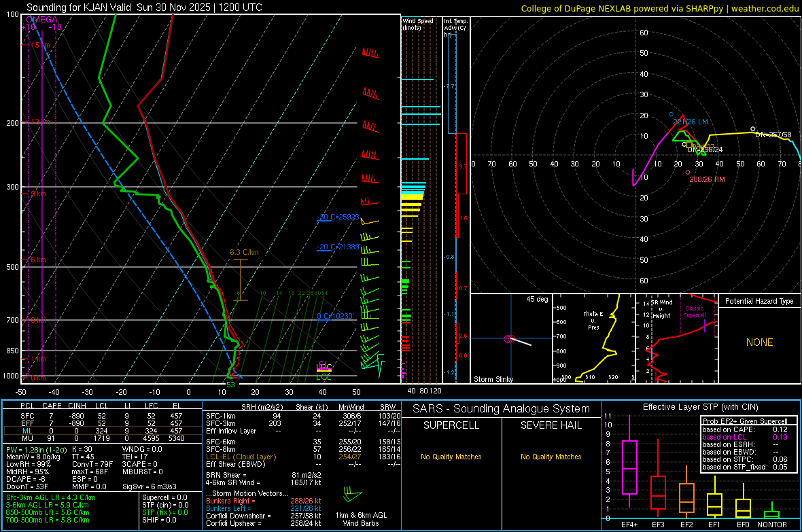Image resolution: width=802 pixels, height=532 pixels.
Task: Click the 'Inf. Temp. Adv' panel heading
Action: (455, 27)
